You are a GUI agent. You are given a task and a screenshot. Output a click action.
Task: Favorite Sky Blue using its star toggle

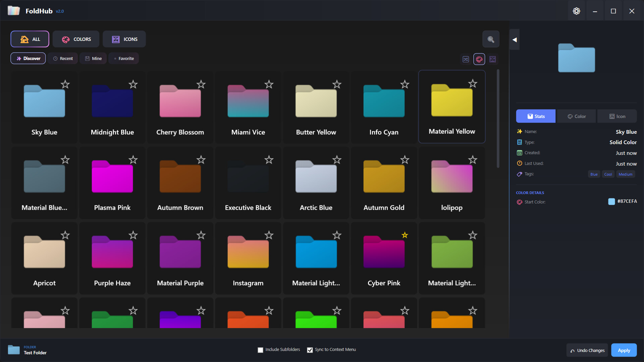pos(65,84)
